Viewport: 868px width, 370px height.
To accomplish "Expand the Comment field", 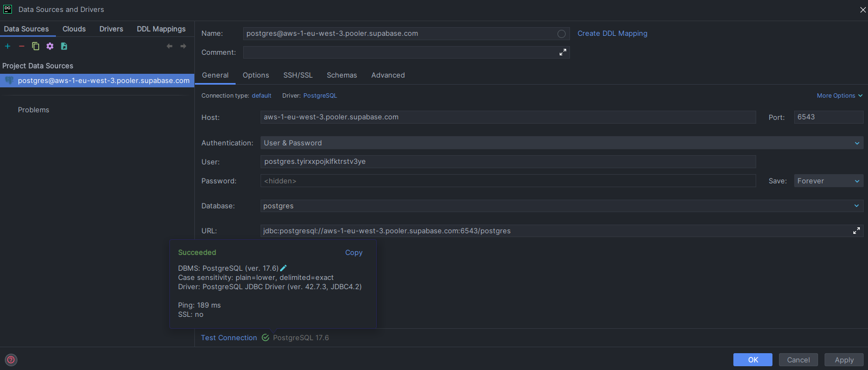I will (563, 52).
